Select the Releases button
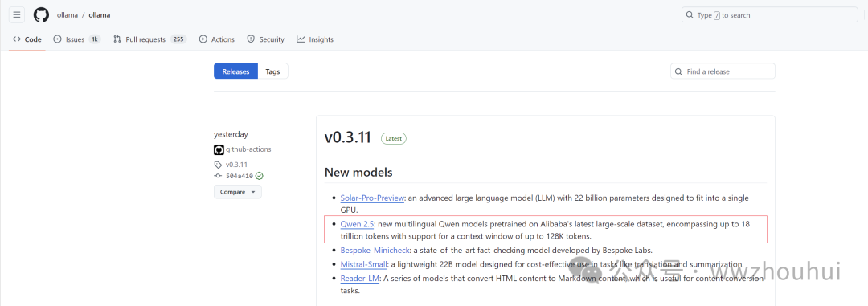 click(235, 71)
